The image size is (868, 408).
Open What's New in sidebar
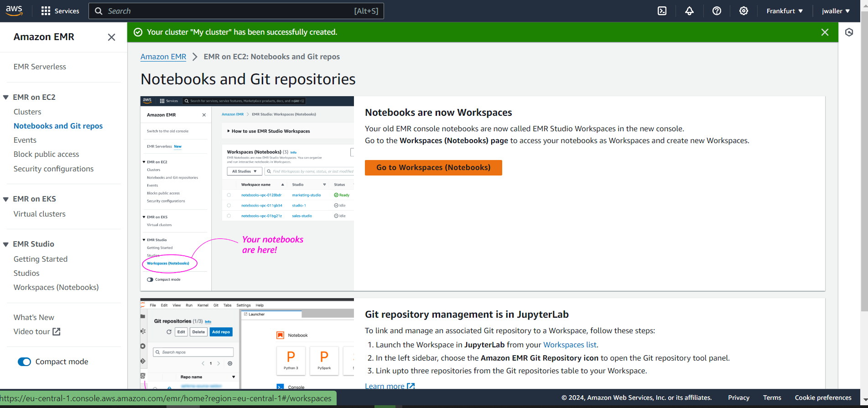[x=34, y=317]
